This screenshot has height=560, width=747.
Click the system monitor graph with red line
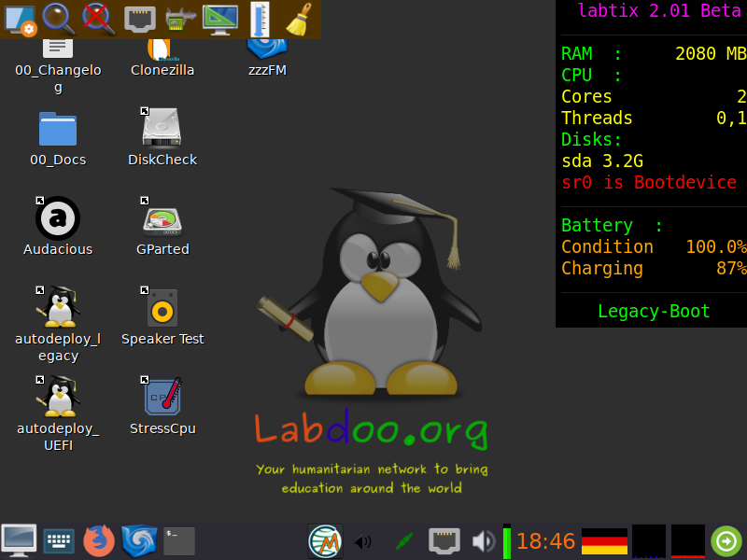(x=688, y=541)
